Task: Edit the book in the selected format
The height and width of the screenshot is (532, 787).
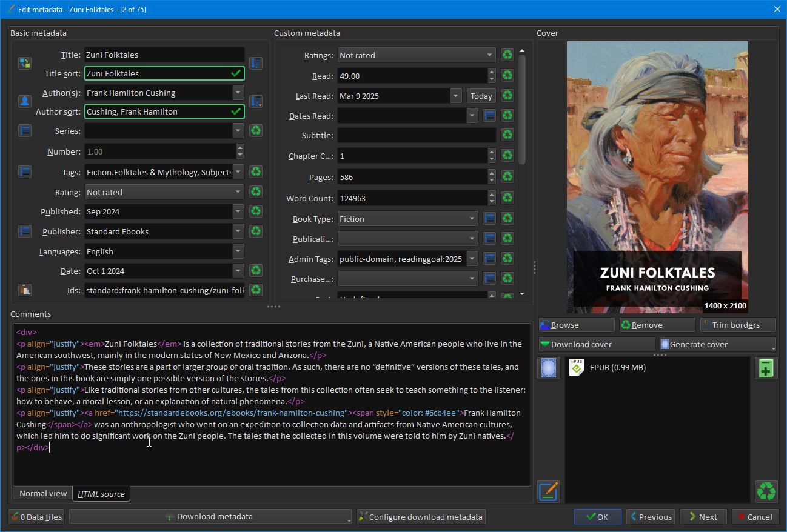Action: click(x=548, y=491)
